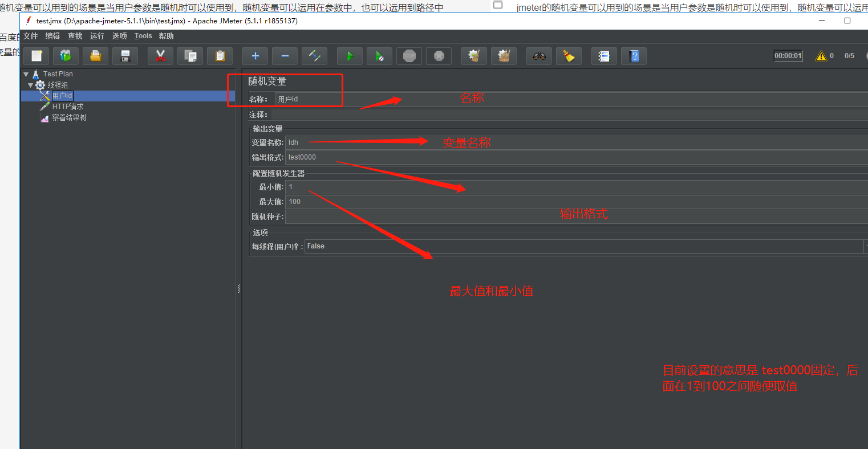The height and width of the screenshot is (449, 868).
Task: Open the 查找 menu
Action: pos(75,36)
